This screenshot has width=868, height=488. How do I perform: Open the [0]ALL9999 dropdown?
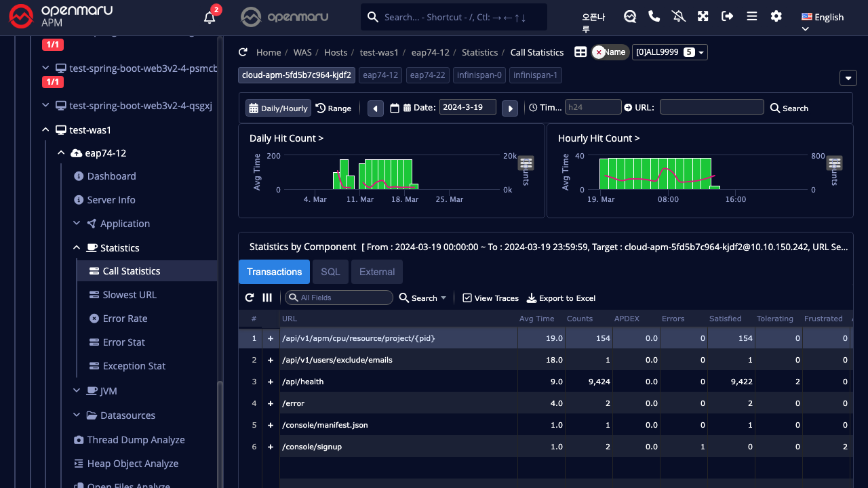(669, 52)
